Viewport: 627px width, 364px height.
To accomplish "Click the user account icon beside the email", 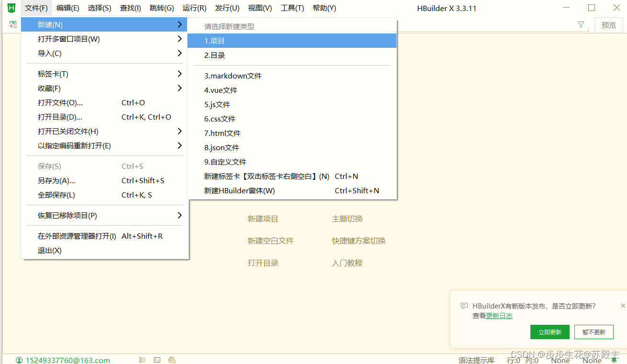I will [x=19, y=360].
